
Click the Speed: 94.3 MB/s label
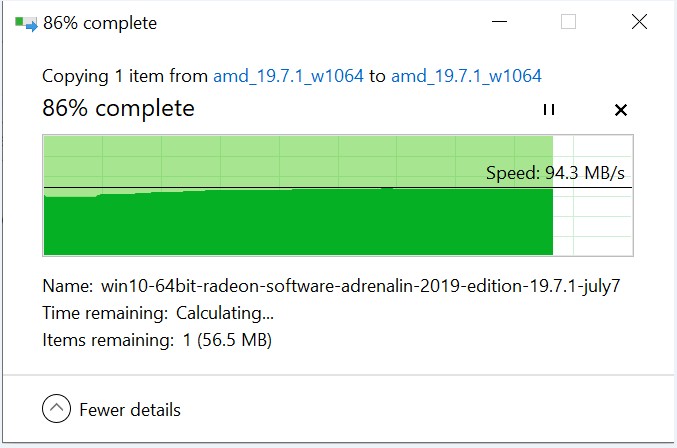[555, 173]
